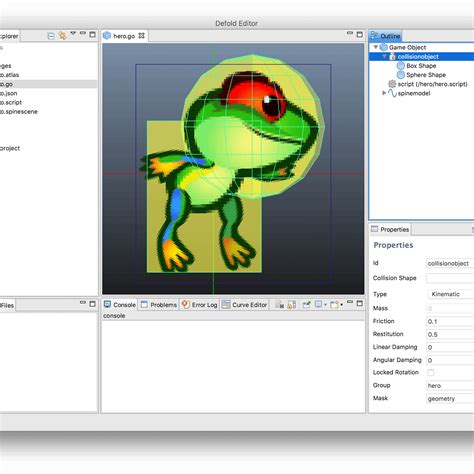
Task: Click the Id field containing collisionobject
Action: point(450,263)
